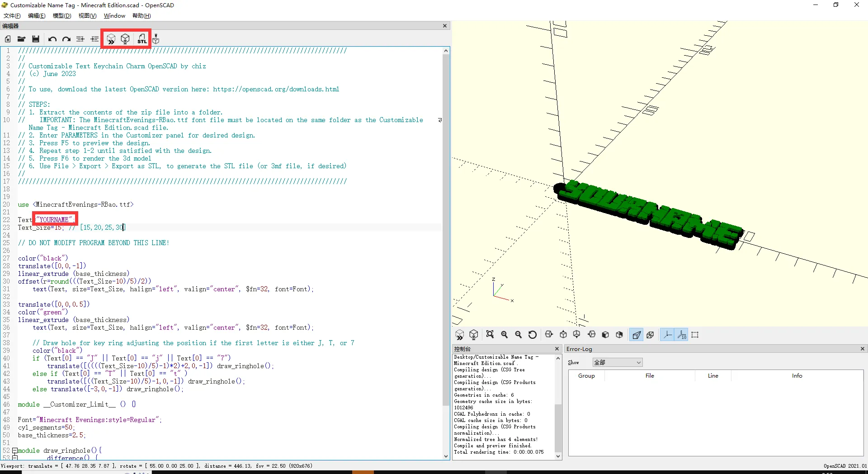Preview the design from the editor toolbar
The width and height of the screenshot is (868, 474).
click(x=111, y=39)
